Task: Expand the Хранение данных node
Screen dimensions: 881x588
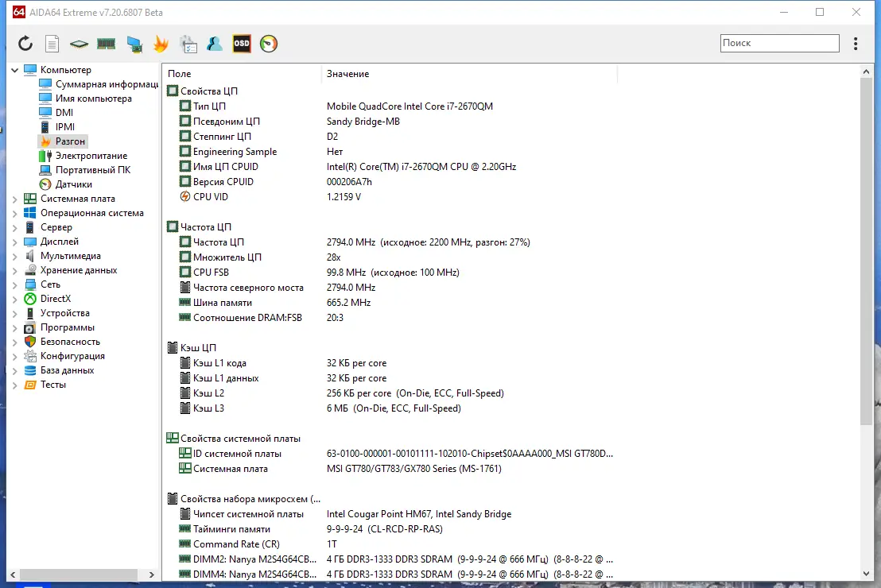Action: [x=14, y=271]
